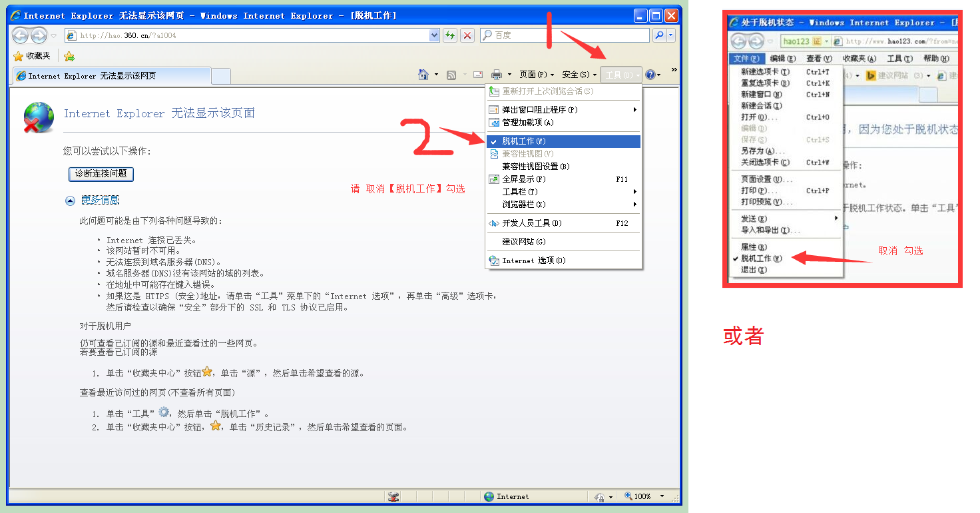Expand the Print dropdown arrow

click(x=510, y=75)
